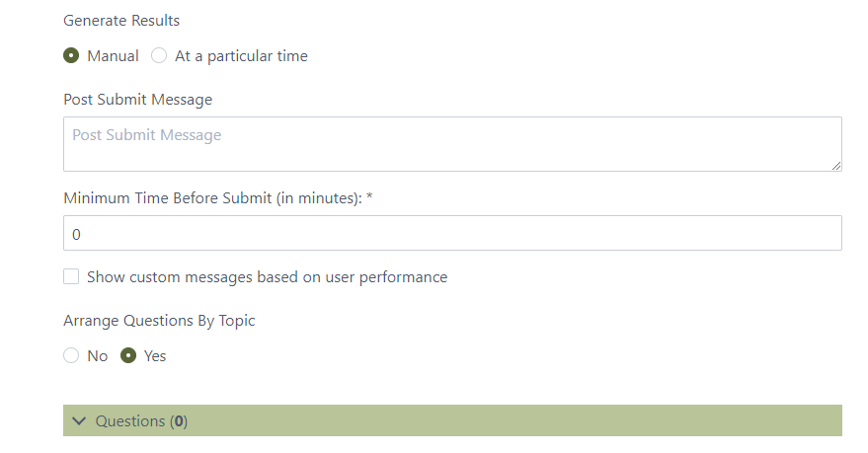Select the Manual radio button

(x=71, y=56)
